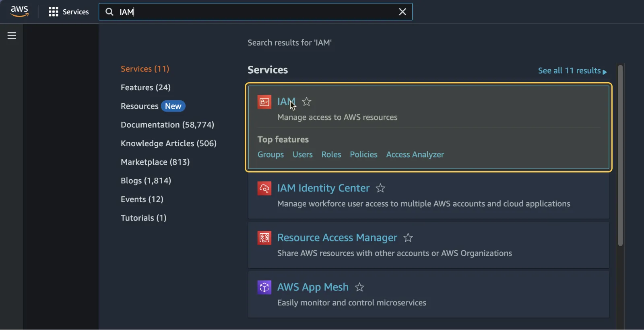
Task: Go to the Groups feature
Action: coord(270,155)
